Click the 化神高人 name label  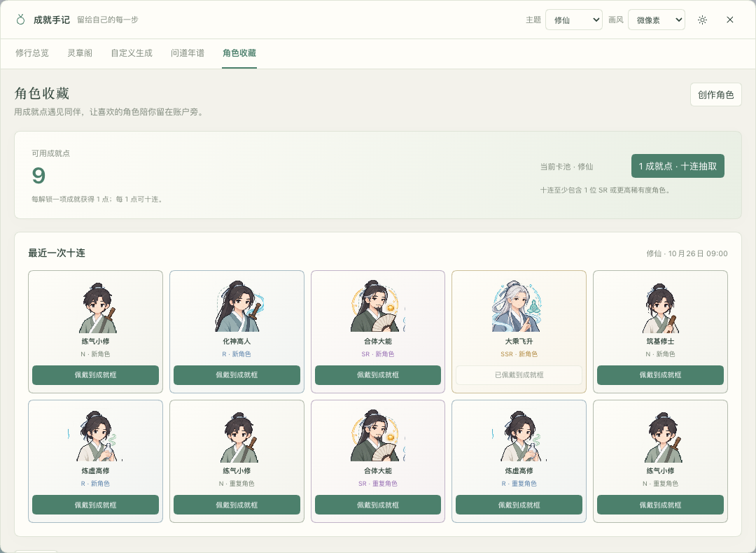pyautogui.click(x=237, y=342)
